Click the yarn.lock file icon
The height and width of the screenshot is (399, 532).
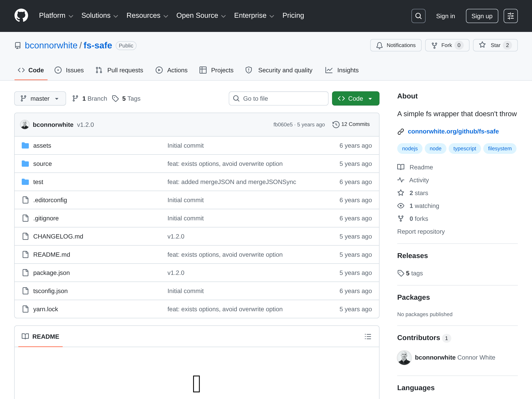pos(25,309)
